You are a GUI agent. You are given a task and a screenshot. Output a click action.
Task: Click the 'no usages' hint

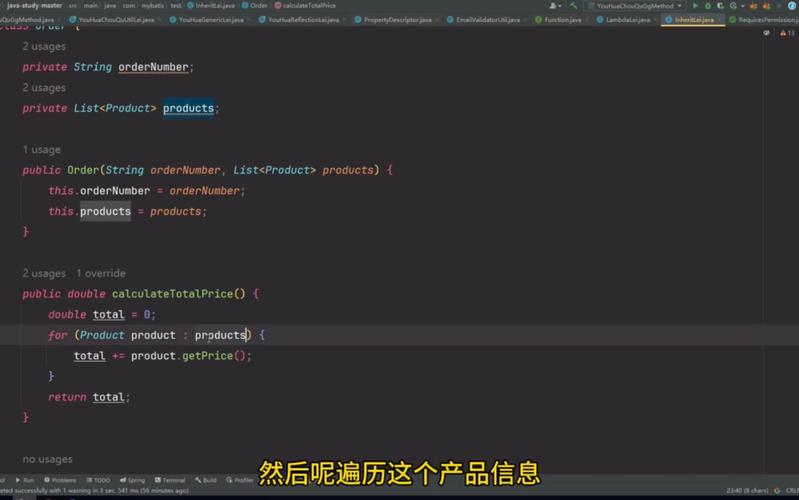[47, 459]
